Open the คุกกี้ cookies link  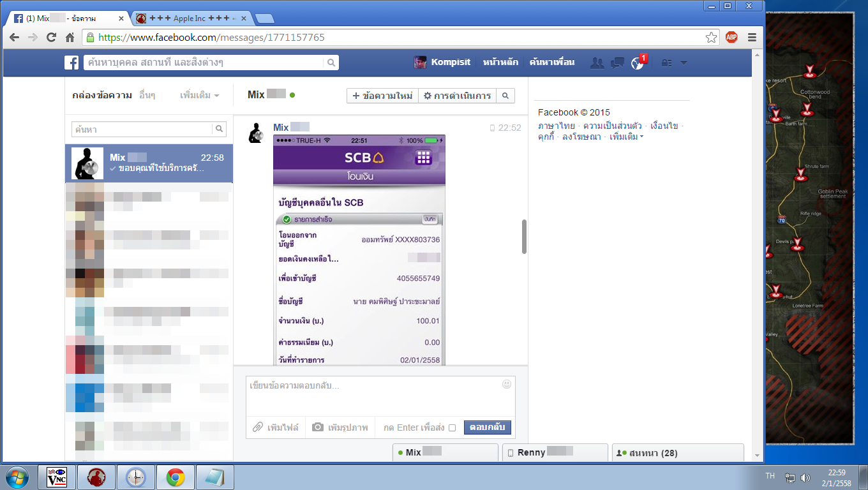pos(546,137)
